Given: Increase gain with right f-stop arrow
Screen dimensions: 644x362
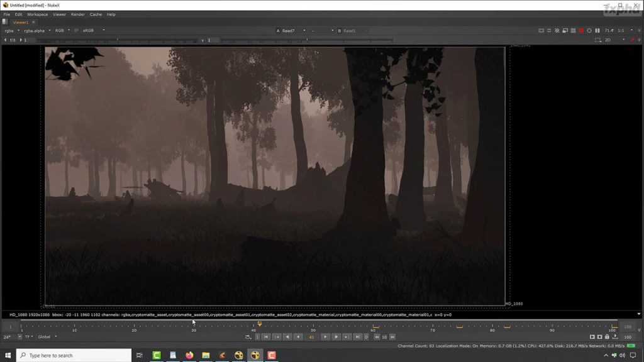Looking at the screenshot, I should 21,40.
